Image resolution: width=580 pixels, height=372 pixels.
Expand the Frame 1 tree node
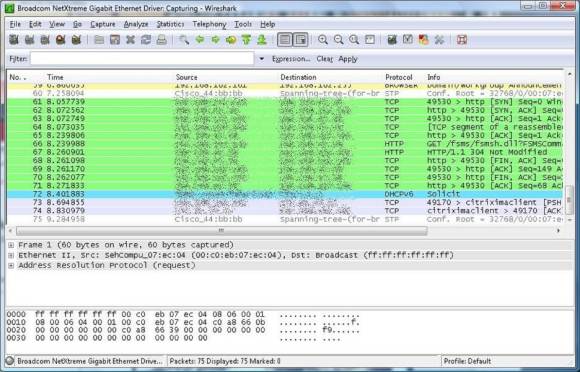tap(11, 245)
